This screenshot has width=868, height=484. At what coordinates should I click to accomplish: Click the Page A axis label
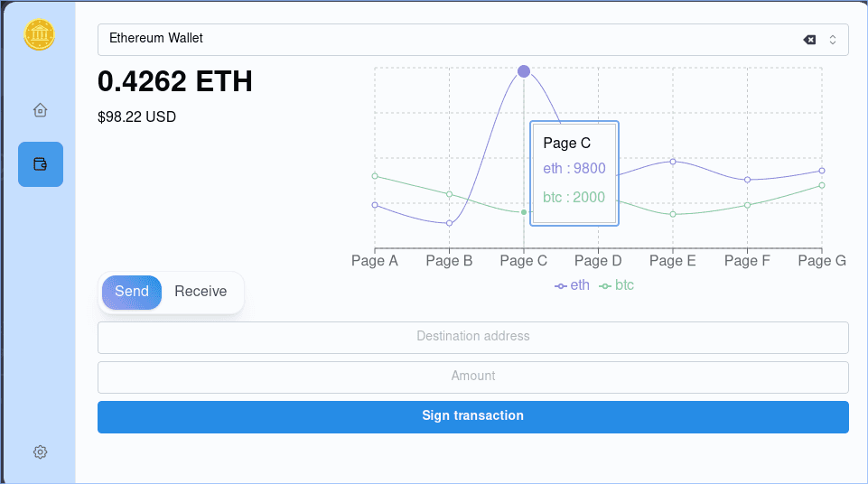(x=375, y=261)
